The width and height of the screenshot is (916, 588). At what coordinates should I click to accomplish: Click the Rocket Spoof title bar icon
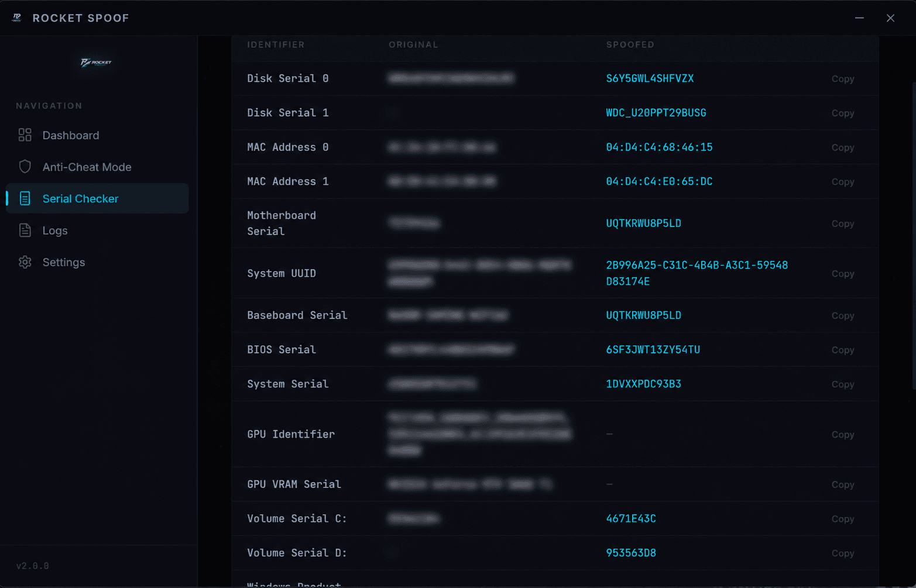(x=16, y=18)
